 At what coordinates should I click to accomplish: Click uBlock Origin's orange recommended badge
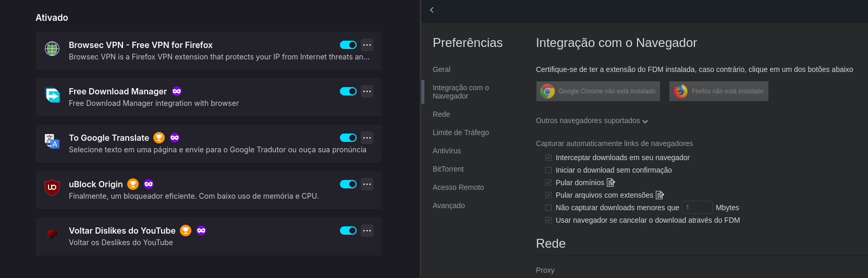pos(133,184)
